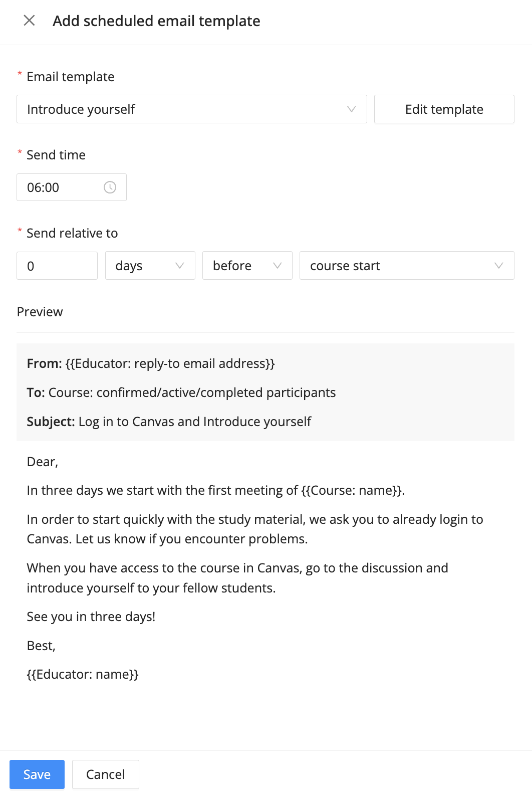This screenshot has height=796, width=532.
Task: Cancel adding the email template
Action: (105, 774)
